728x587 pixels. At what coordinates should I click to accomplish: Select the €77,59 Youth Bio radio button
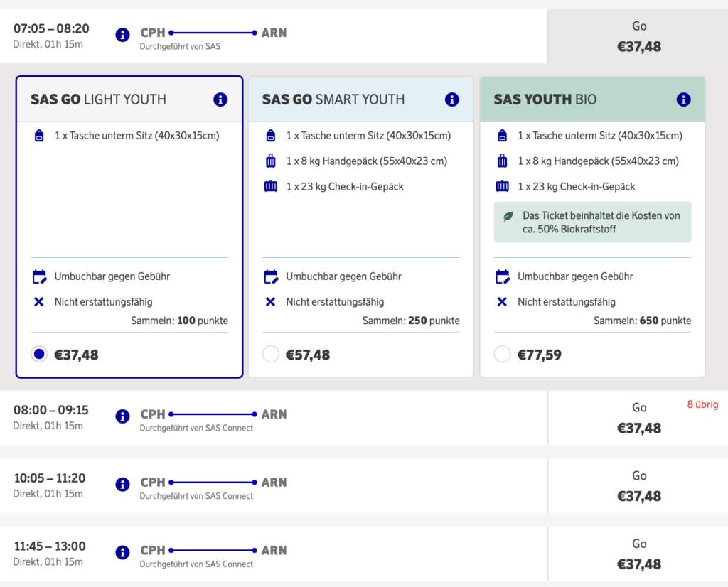click(503, 354)
